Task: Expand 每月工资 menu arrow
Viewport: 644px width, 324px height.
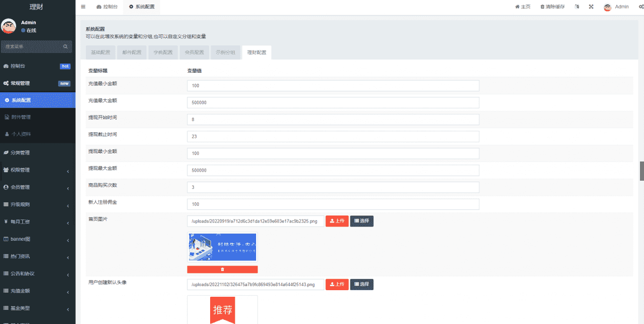Action: (x=68, y=223)
